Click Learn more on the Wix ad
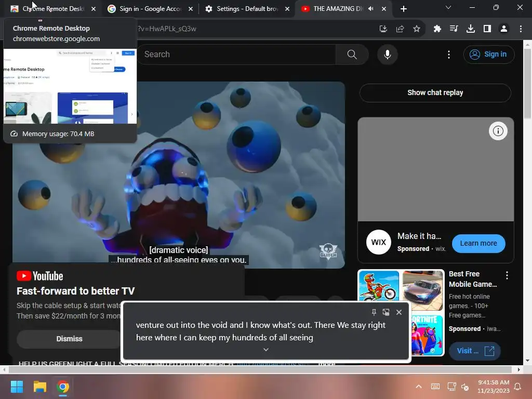This screenshot has height=399, width=532. (x=478, y=243)
